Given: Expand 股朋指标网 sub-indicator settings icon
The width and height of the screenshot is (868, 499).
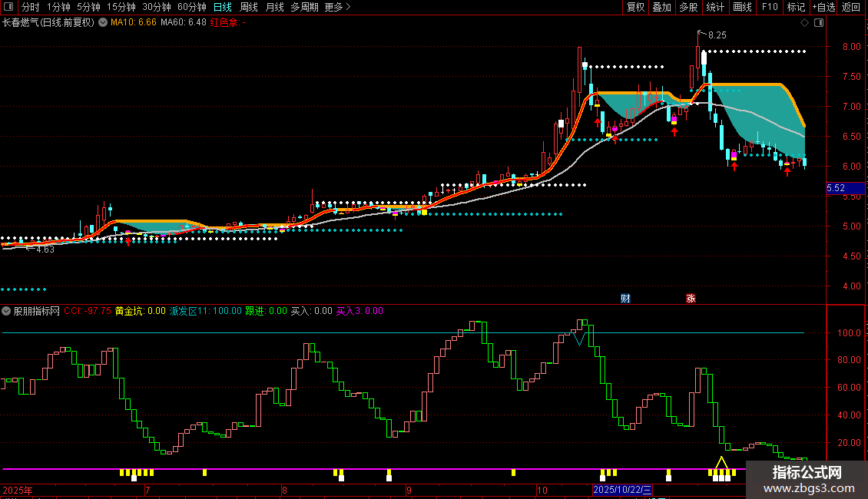Looking at the screenshot, I should [x=6, y=311].
